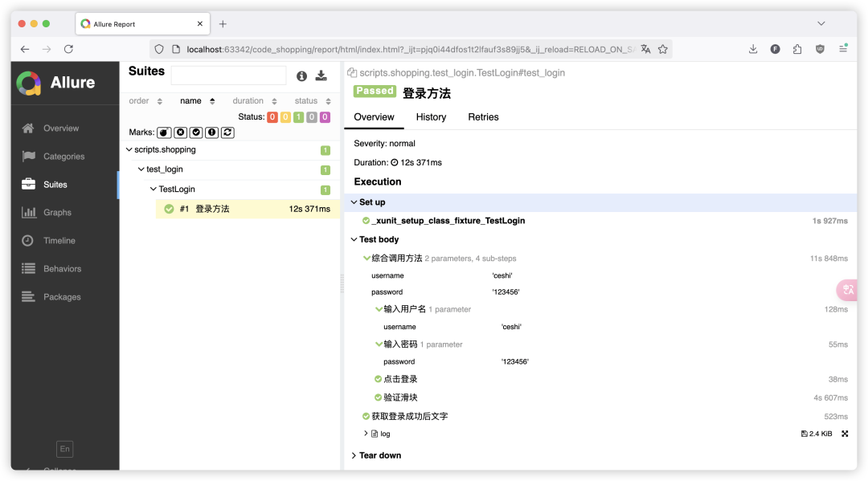
Task: Toggle skipped status filter
Action: pyautogui.click(x=312, y=117)
